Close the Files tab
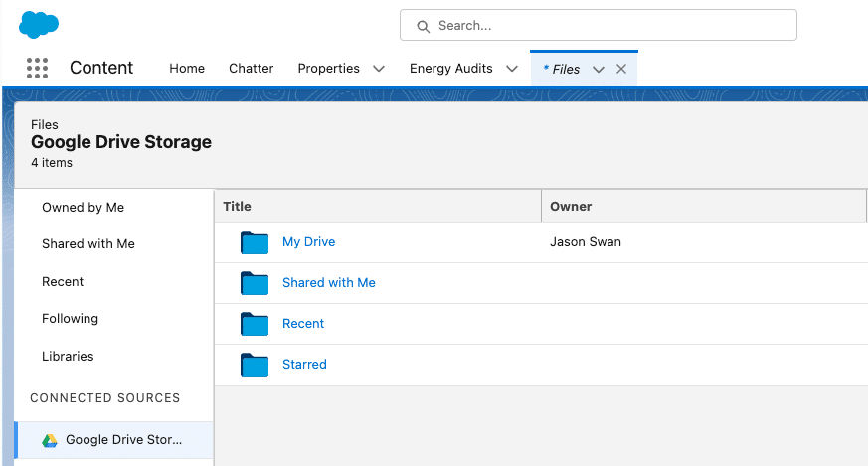The height and width of the screenshot is (466, 868). [621, 69]
